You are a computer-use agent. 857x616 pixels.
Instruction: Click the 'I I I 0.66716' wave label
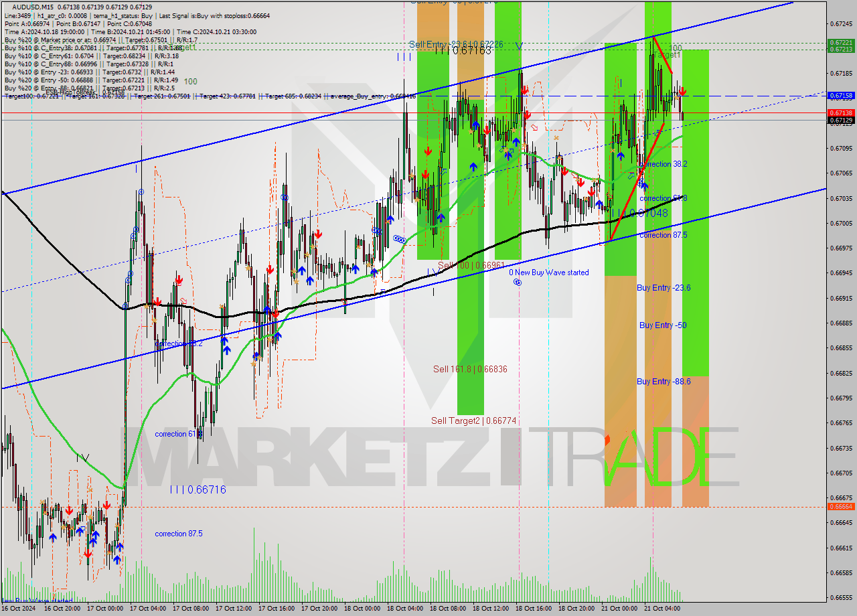pos(198,489)
